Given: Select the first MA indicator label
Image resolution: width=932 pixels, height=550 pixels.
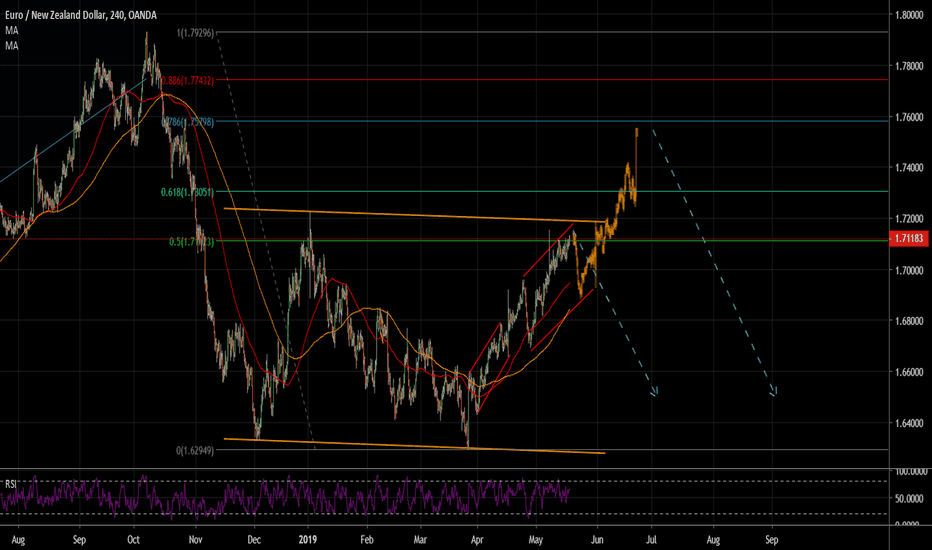Looking at the screenshot, I should coord(12,30).
